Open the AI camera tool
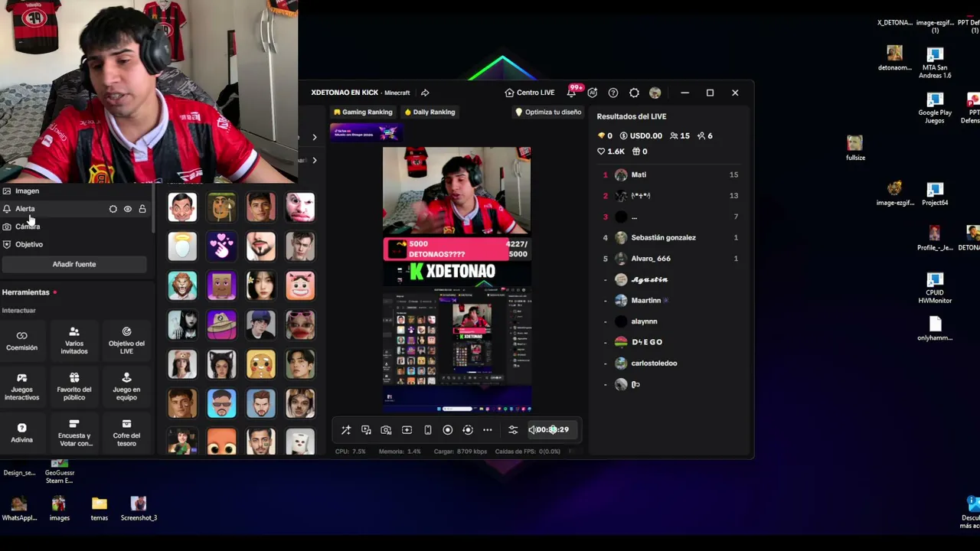980x551 pixels. click(386, 430)
